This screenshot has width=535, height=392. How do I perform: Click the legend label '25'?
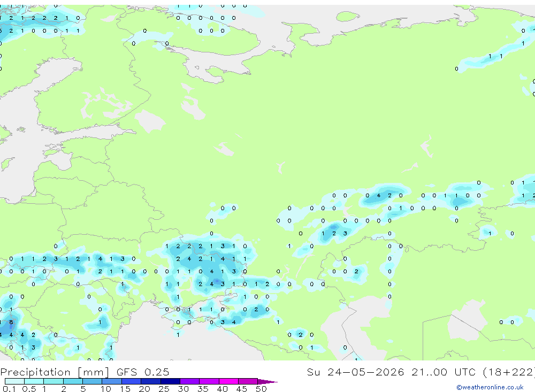(164, 389)
